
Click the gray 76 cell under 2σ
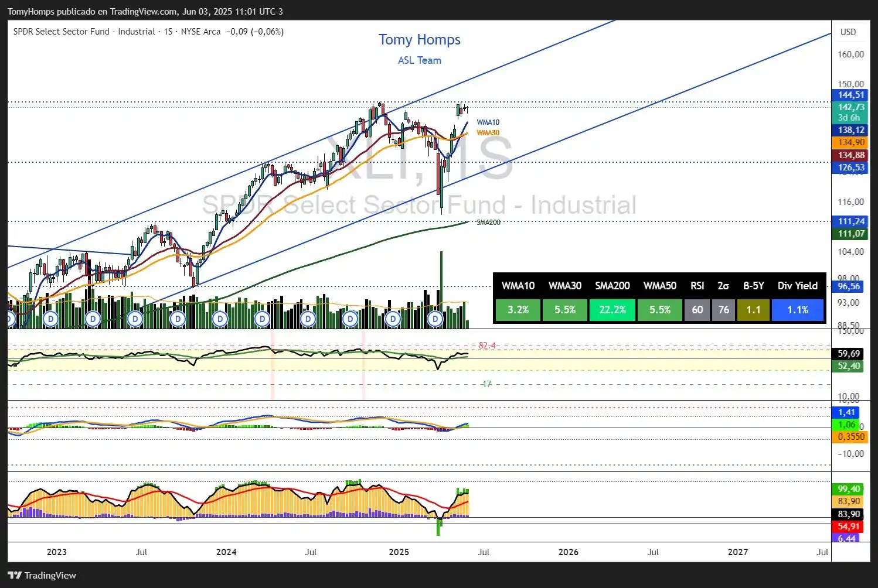click(724, 310)
